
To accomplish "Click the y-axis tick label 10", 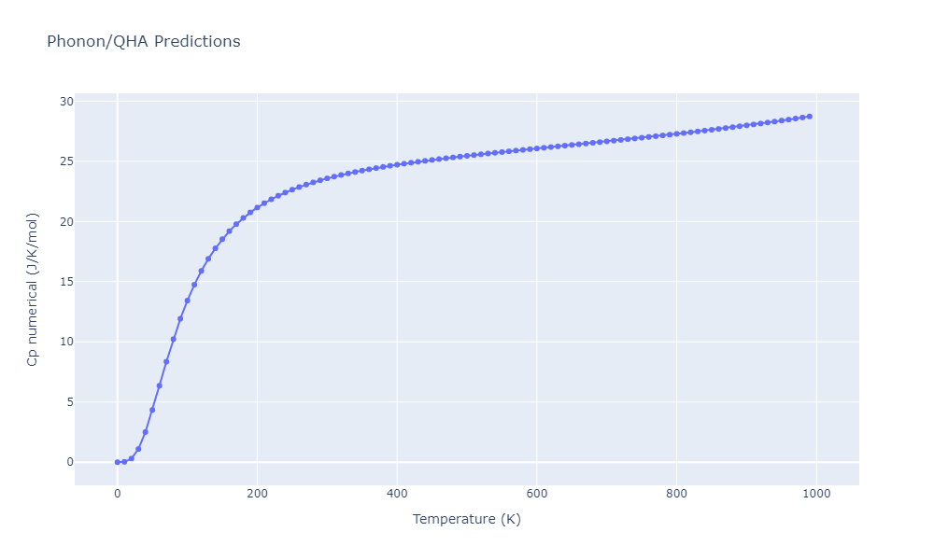I will point(66,342).
